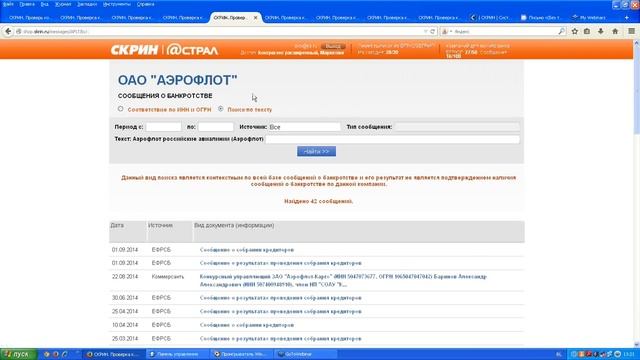
Task: Select 'Соответствие по ИНН и ОГРН' radio
Action: (120, 109)
